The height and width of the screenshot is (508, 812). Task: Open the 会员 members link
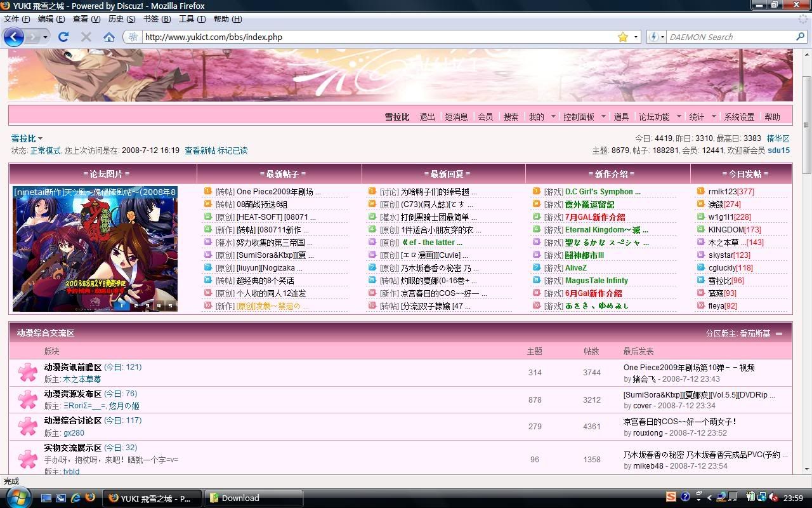pos(485,117)
